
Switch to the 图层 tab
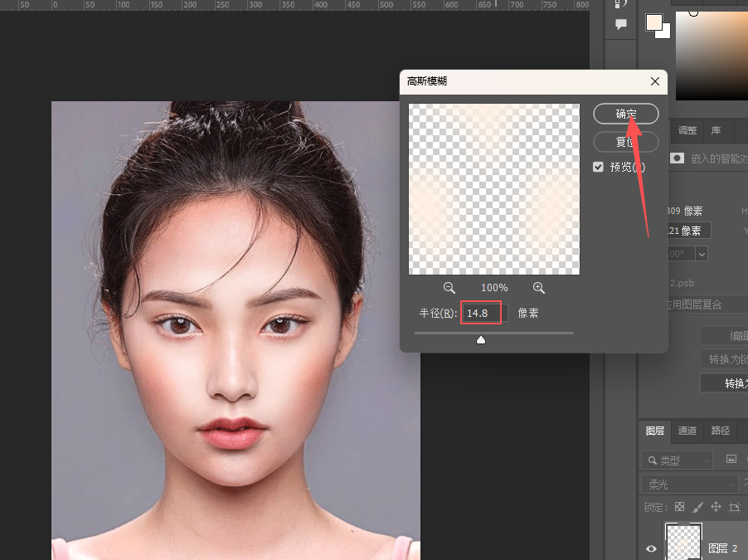(x=655, y=431)
